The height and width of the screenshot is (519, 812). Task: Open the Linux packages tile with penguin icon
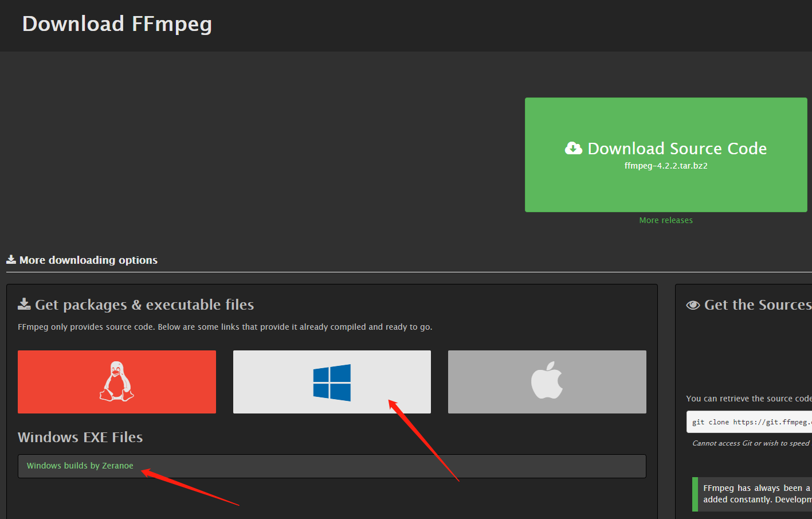(x=117, y=381)
